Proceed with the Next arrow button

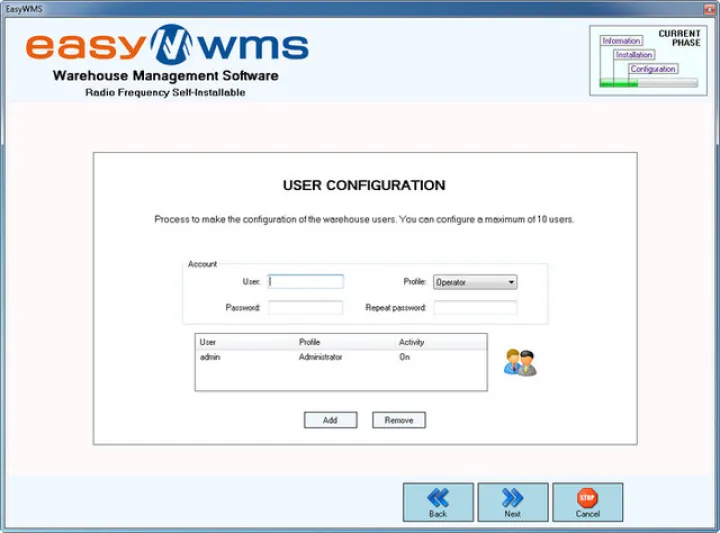tap(512, 502)
